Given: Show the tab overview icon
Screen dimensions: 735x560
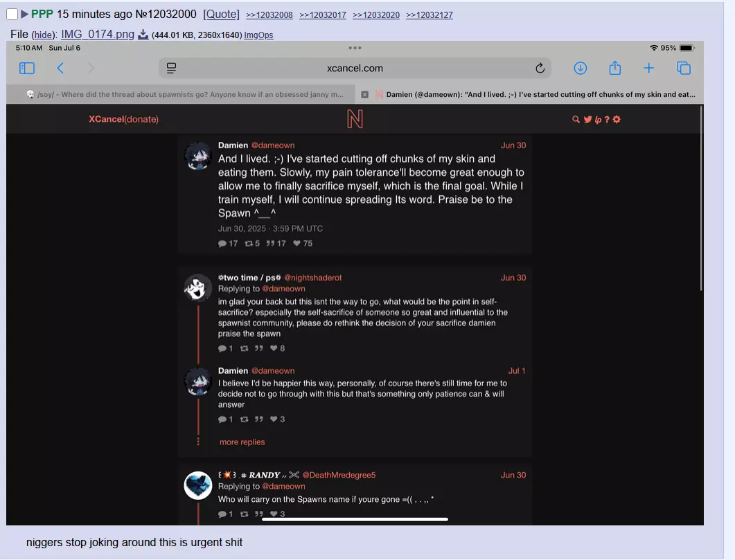Looking at the screenshot, I should 684,69.
